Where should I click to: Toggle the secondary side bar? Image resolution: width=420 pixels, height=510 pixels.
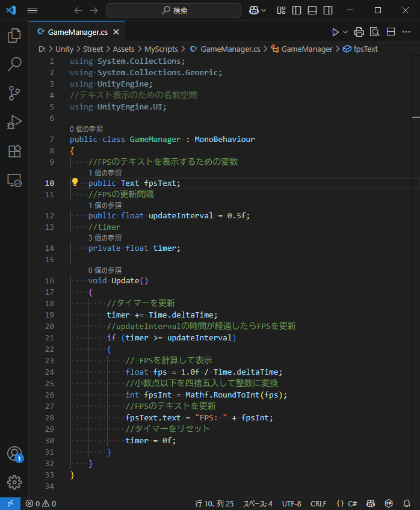click(x=328, y=10)
